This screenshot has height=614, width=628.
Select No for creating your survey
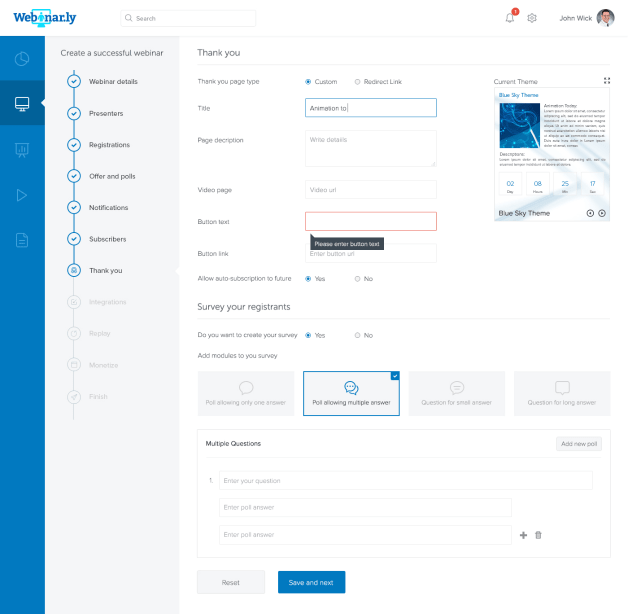358,335
